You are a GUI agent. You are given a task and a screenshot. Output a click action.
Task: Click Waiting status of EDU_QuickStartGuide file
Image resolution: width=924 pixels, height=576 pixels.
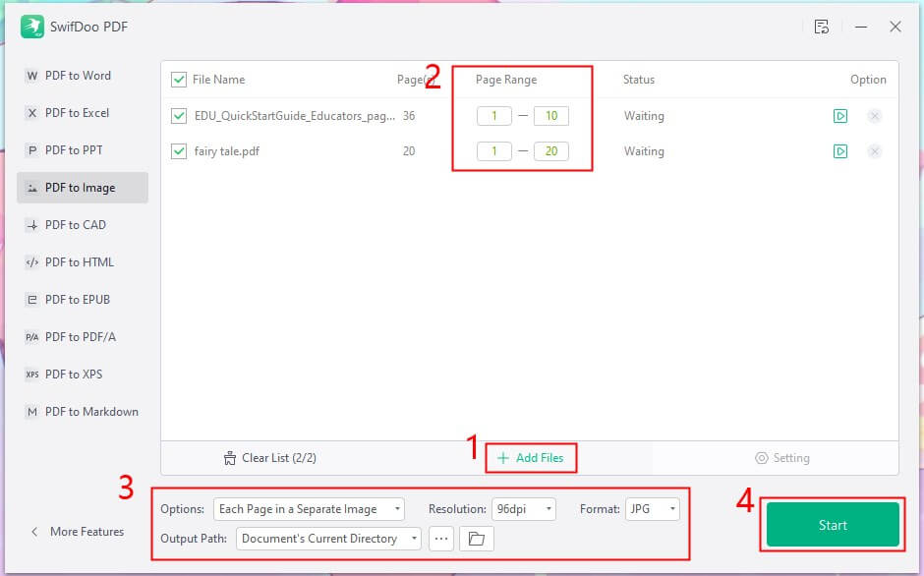[x=644, y=116]
